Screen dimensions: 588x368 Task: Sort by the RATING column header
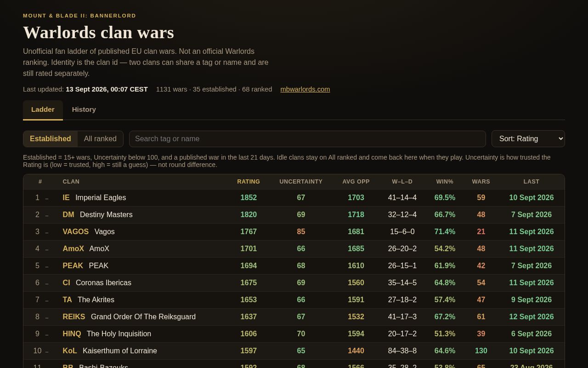click(x=249, y=182)
